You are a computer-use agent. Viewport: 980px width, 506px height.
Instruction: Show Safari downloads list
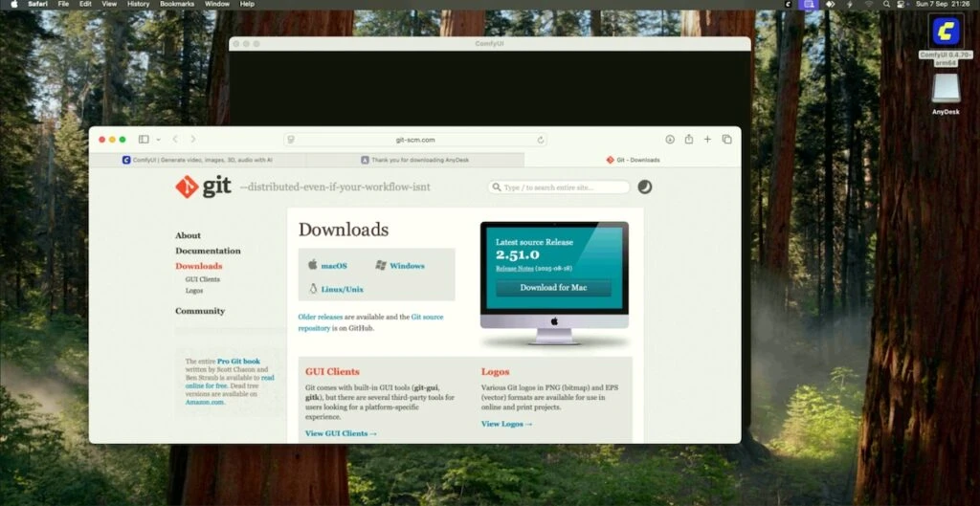click(670, 140)
